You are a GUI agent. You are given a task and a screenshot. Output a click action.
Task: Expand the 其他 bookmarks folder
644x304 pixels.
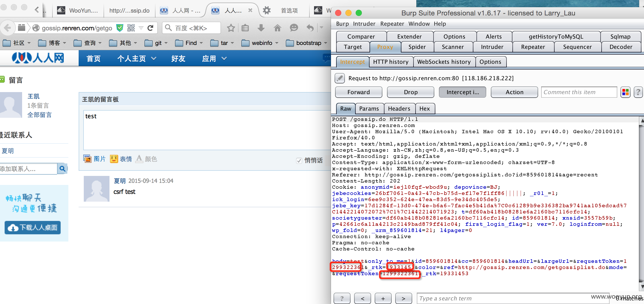(x=123, y=43)
